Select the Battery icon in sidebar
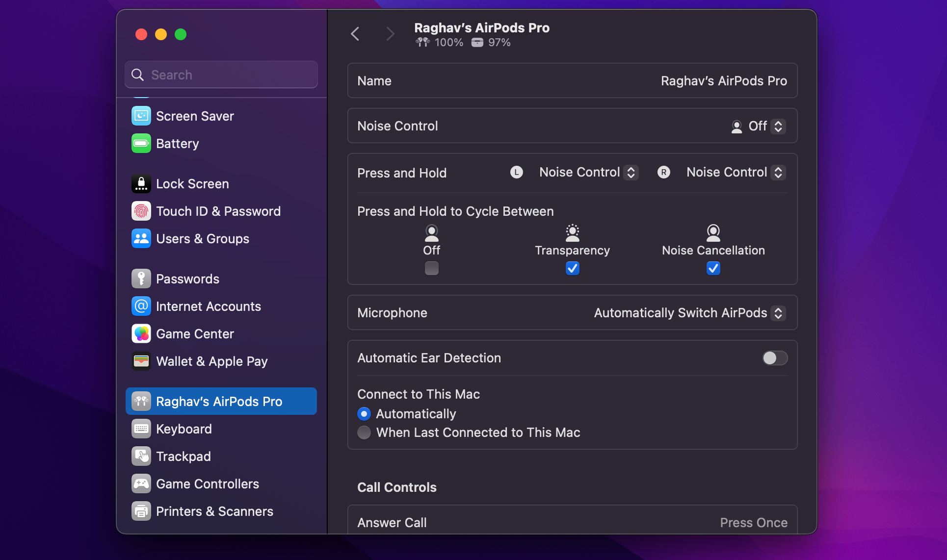The width and height of the screenshot is (947, 560). click(x=141, y=143)
